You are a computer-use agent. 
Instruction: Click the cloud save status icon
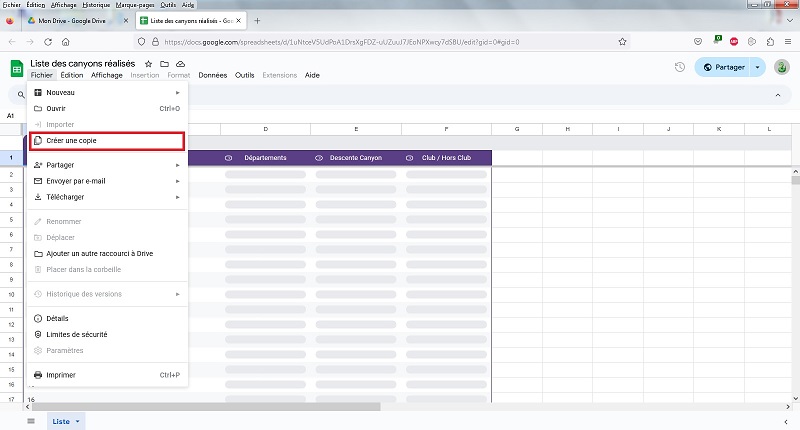[x=180, y=64]
